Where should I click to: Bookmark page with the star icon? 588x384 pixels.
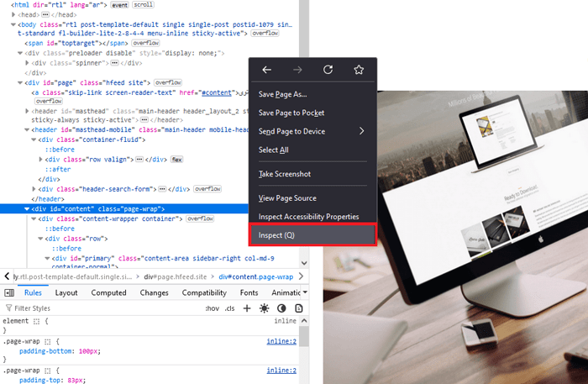point(359,70)
